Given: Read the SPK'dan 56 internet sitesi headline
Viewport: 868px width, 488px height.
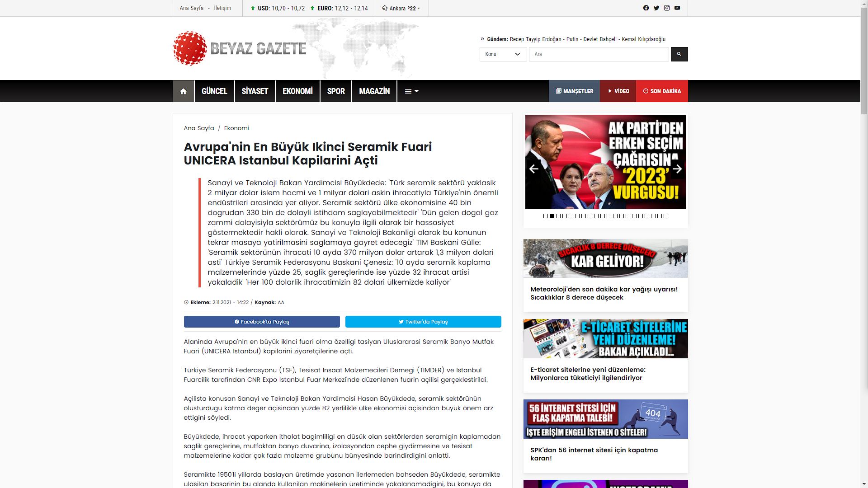Looking at the screenshot, I should 594,454.
